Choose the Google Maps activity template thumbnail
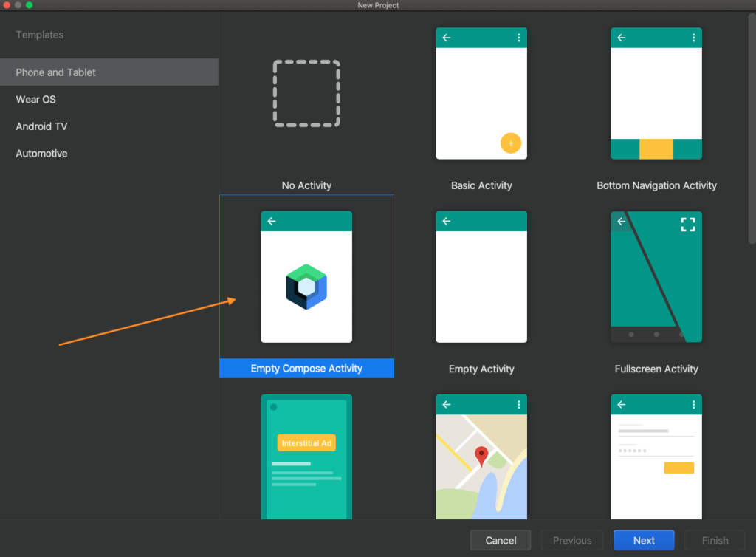The width and height of the screenshot is (756, 557). tap(481, 457)
